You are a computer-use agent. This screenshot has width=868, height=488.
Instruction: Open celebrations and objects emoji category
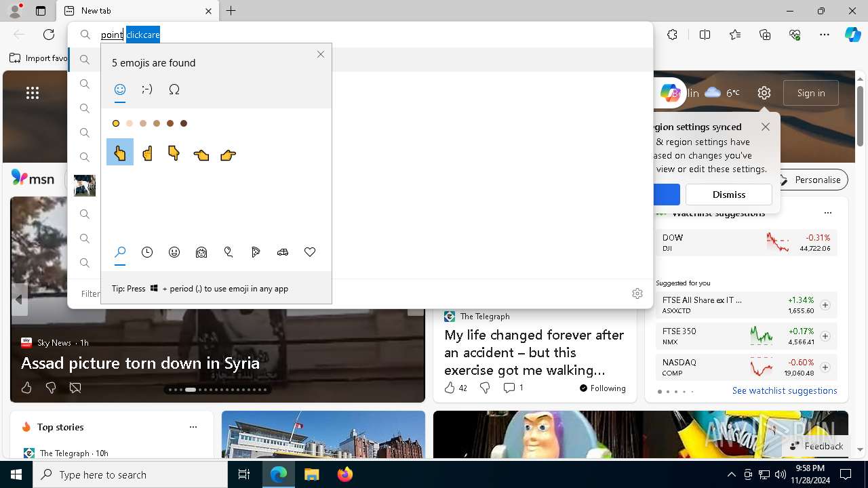pyautogui.click(x=229, y=252)
